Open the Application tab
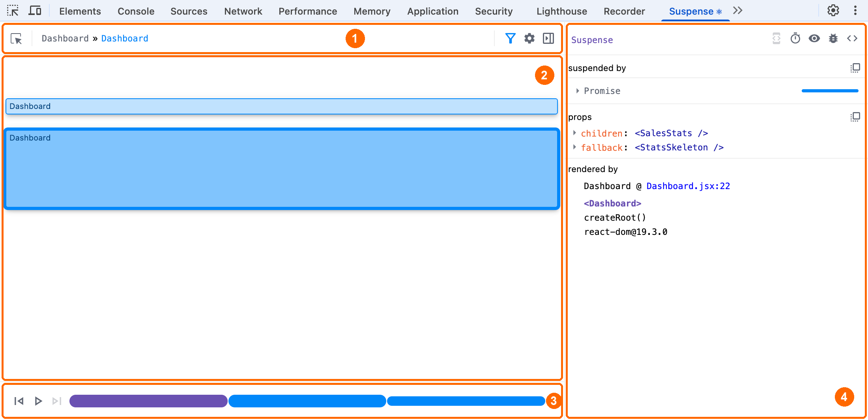The image size is (868, 420). pyautogui.click(x=433, y=11)
